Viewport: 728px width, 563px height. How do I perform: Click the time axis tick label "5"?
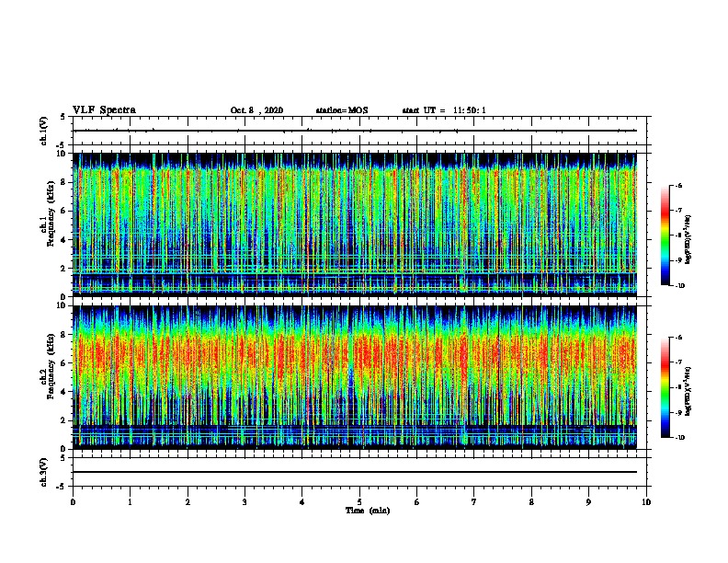[x=359, y=502]
